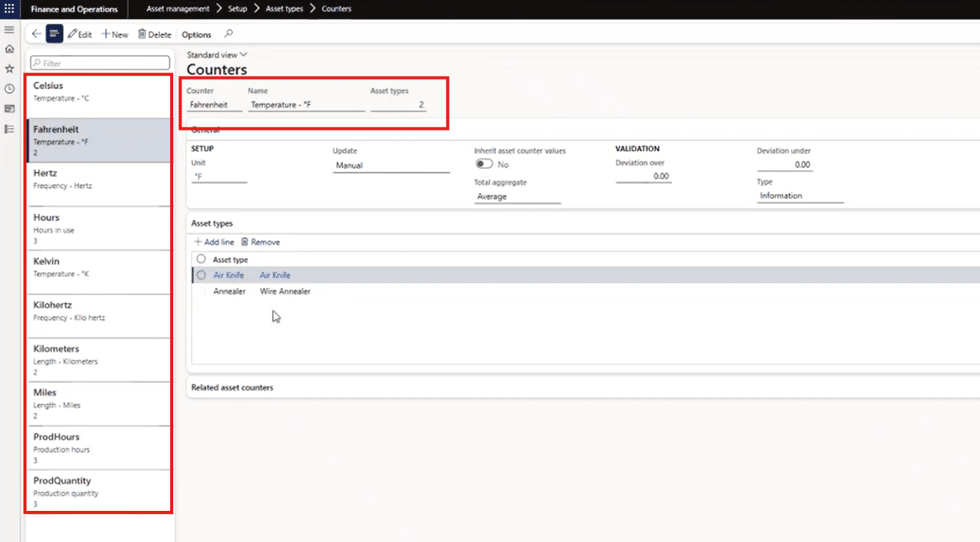Expand the Standard view dropdown
This screenshot has height=542, width=980.
coord(217,55)
